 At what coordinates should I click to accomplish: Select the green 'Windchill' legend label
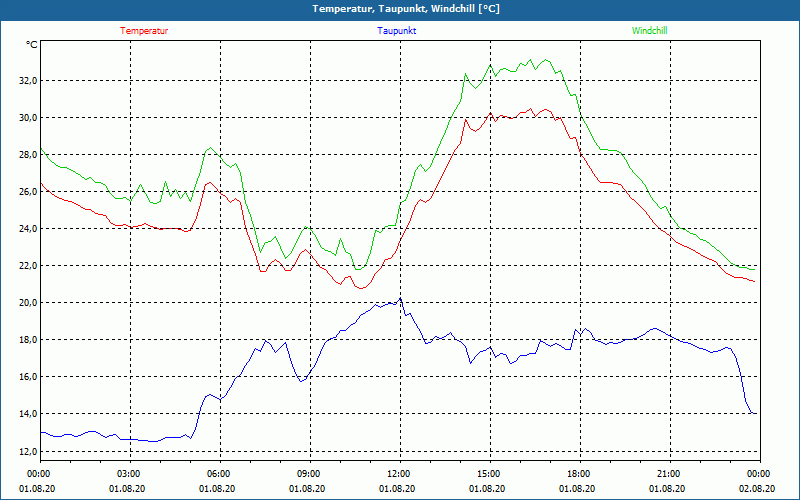[x=649, y=31]
